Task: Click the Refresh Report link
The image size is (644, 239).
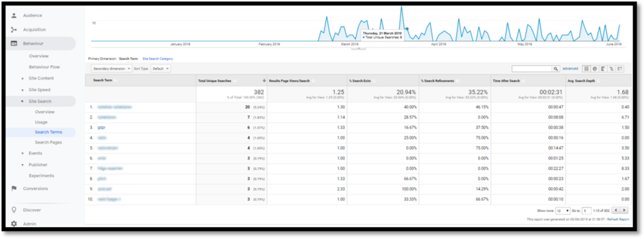Action: (x=618, y=219)
